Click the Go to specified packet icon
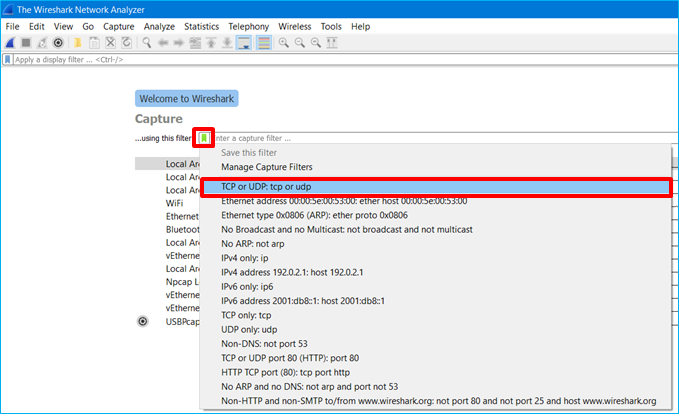This screenshot has height=414, width=679. 195,43
